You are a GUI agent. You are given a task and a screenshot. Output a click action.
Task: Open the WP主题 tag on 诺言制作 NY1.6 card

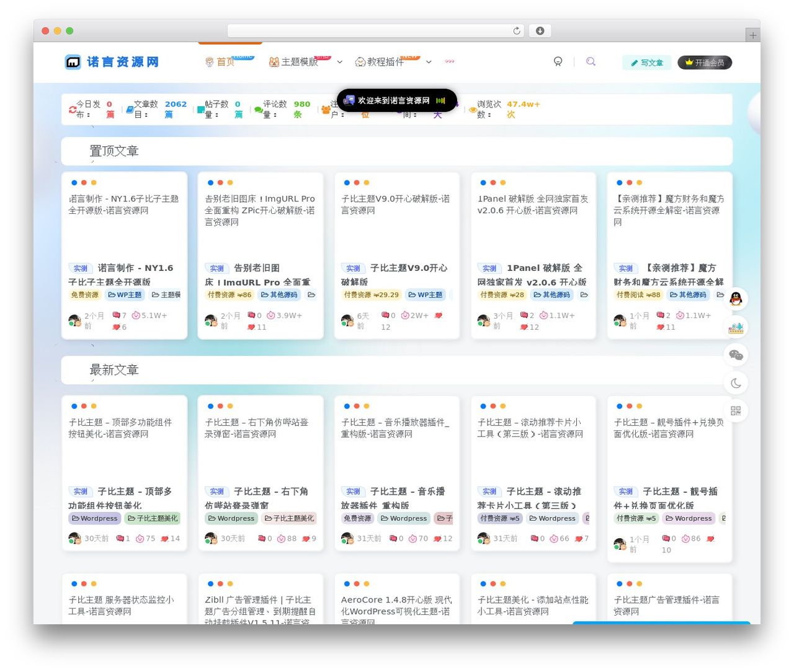tap(125, 295)
